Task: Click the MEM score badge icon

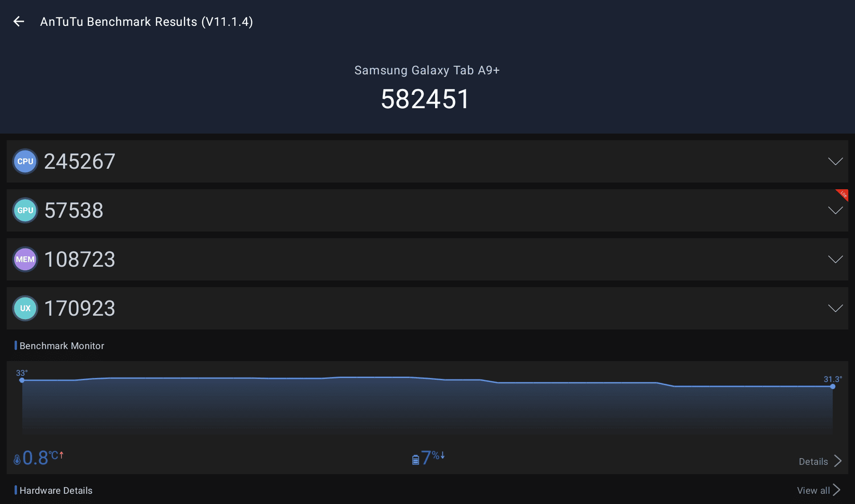Action: point(25,259)
